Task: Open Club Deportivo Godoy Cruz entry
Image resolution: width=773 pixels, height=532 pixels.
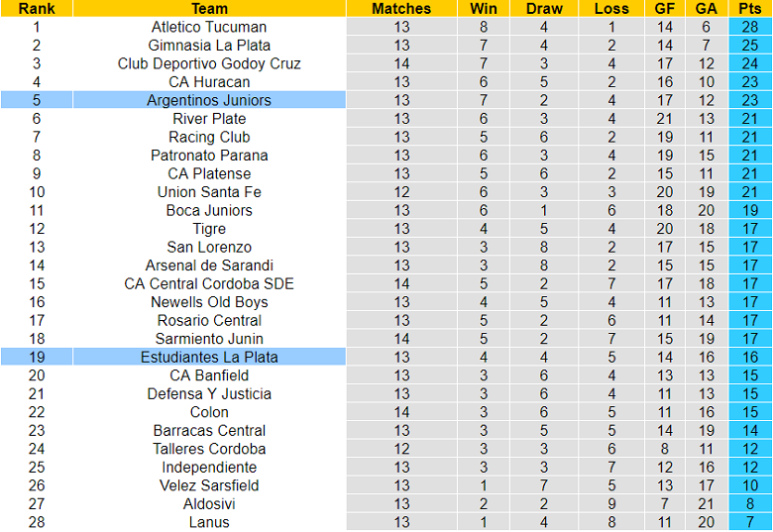Action: [x=209, y=63]
